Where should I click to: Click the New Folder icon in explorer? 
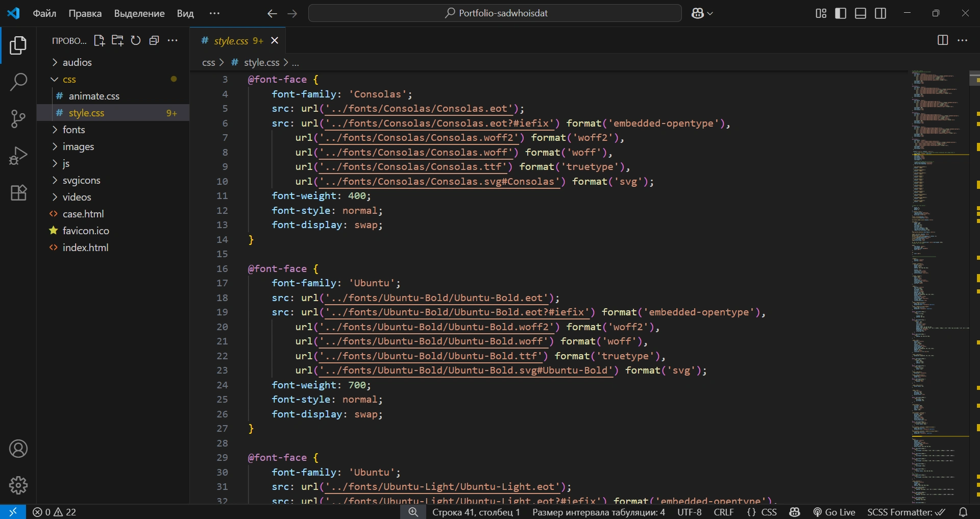point(117,41)
